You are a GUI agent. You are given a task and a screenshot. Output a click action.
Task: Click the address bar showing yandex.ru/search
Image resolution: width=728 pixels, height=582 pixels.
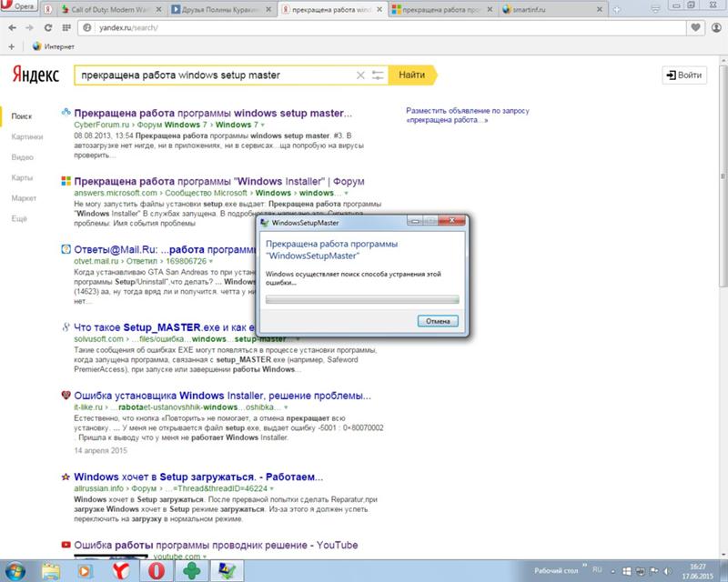click(x=383, y=28)
